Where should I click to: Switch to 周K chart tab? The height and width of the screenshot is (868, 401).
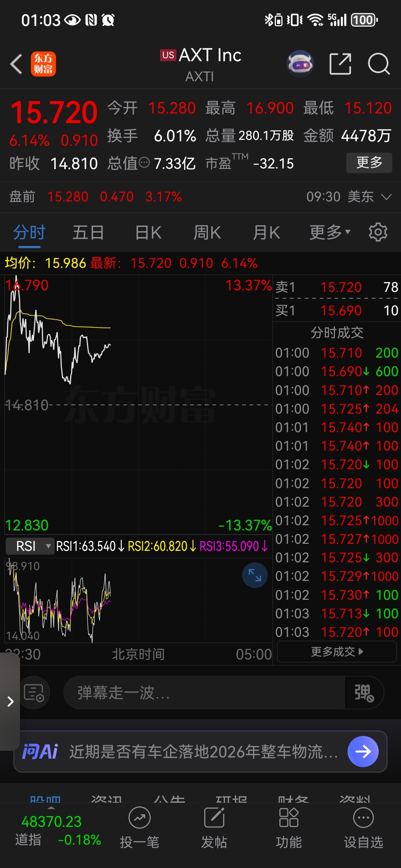pos(207,233)
